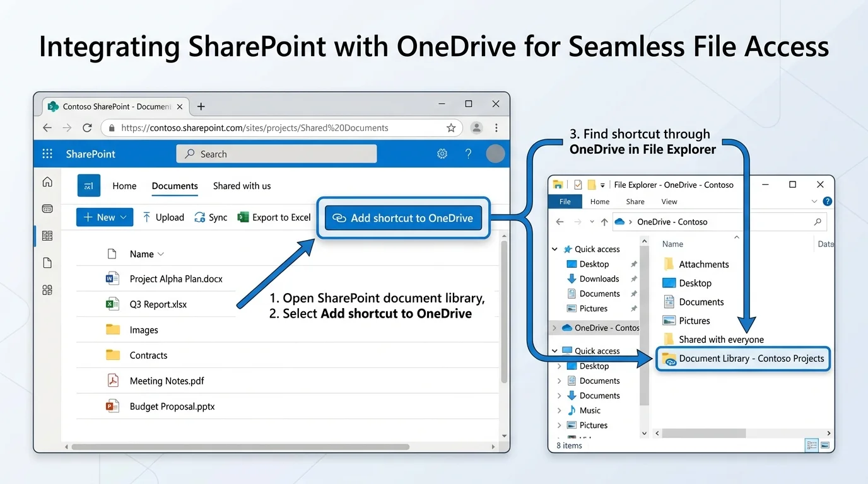
Task: Open recent locations dropdown in File Explorer
Action: tap(592, 222)
